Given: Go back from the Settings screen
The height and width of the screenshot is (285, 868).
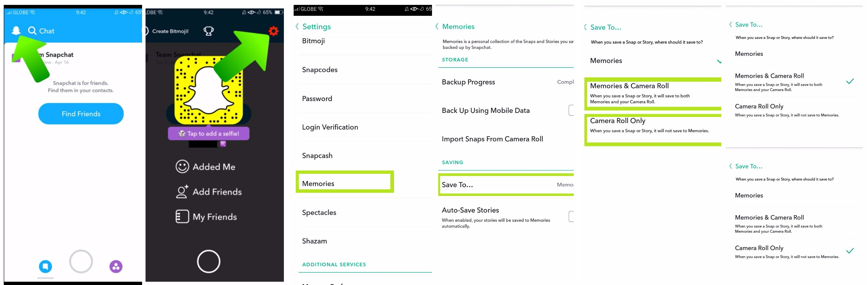Looking at the screenshot, I should [297, 26].
